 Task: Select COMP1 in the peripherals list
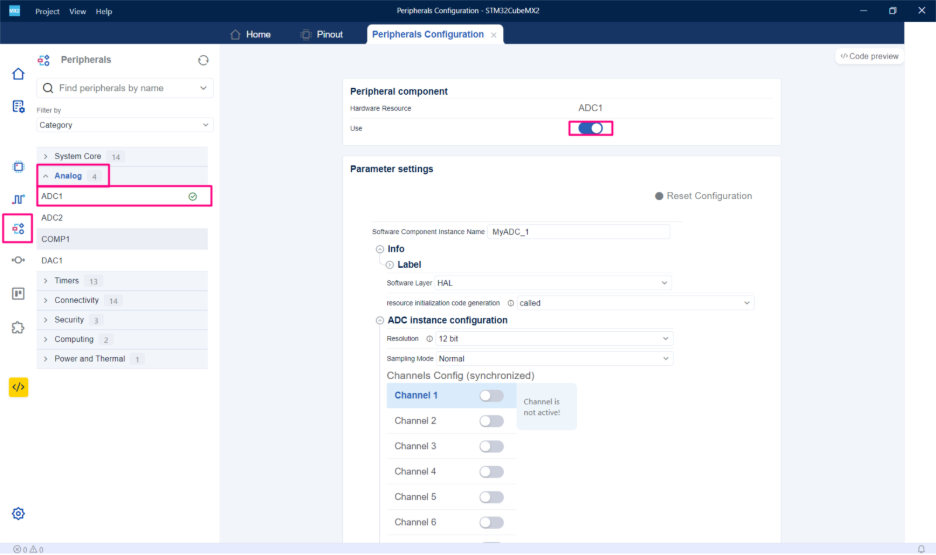coord(122,239)
